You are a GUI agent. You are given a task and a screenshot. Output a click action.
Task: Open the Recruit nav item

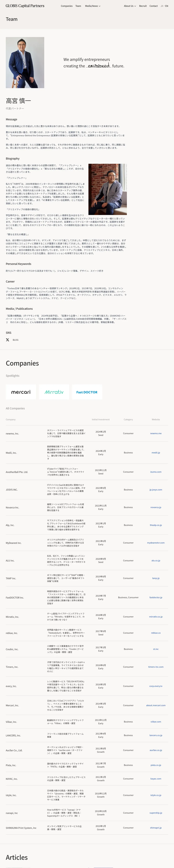point(143,6)
